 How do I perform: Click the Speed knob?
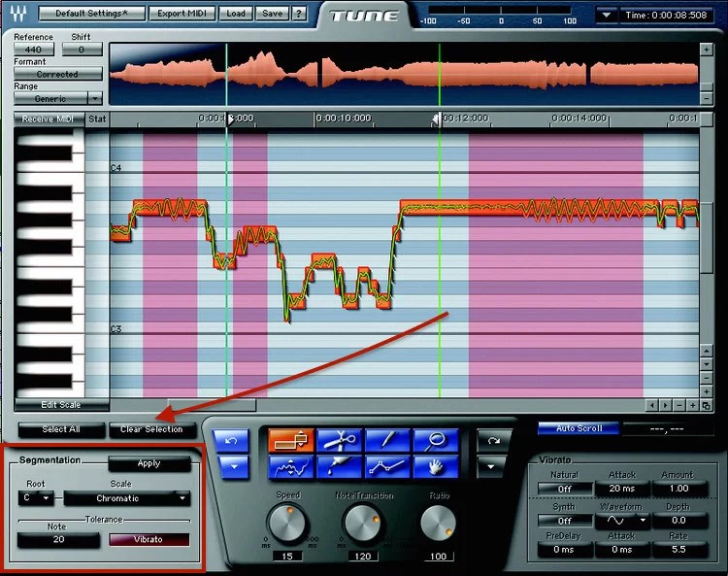click(x=287, y=523)
